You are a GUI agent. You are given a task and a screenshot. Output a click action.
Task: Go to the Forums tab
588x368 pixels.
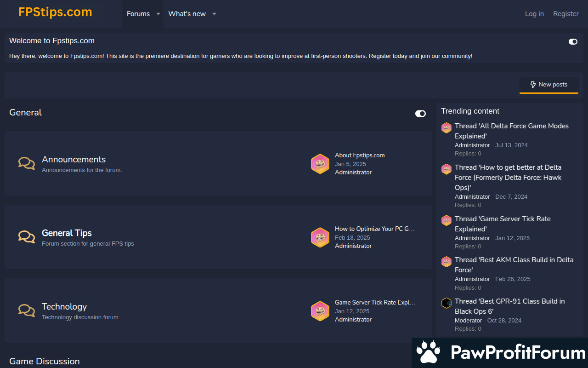click(138, 14)
